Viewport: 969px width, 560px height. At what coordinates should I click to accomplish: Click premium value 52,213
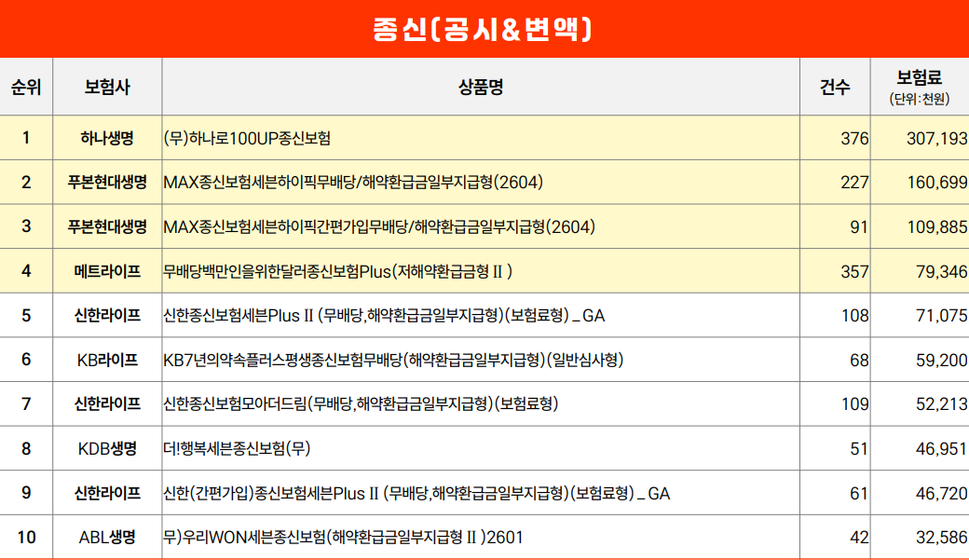tap(942, 404)
